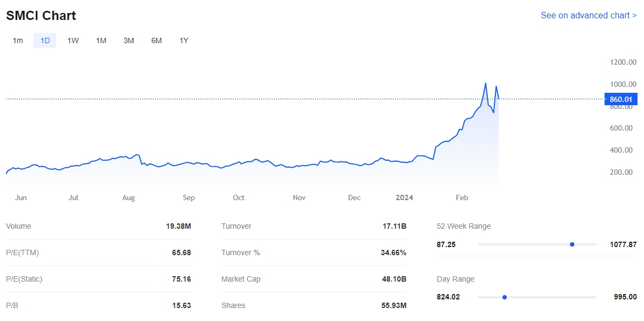The width and height of the screenshot is (644, 321).
Task: Open the 'See on advanced chart' link
Action: coord(588,16)
